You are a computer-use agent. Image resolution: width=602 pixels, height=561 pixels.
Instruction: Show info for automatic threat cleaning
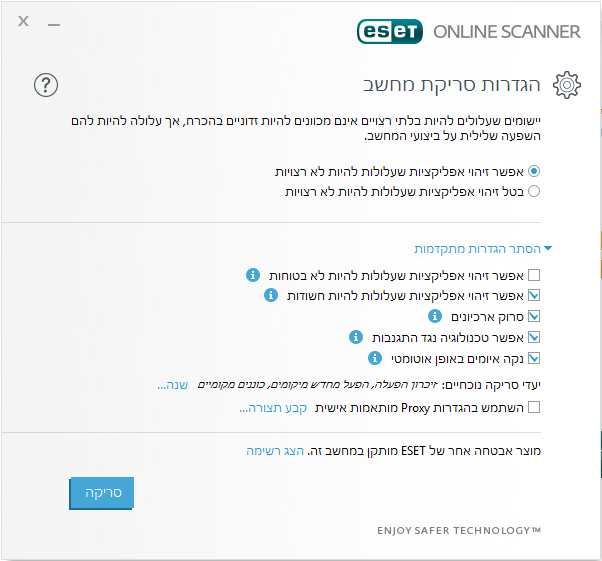(375, 358)
